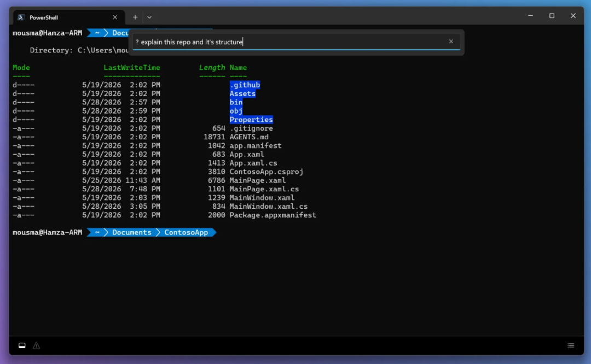The height and width of the screenshot is (364, 591).
Task: Click the MainPage.xaml.cs file name
Action: point(264,189)
